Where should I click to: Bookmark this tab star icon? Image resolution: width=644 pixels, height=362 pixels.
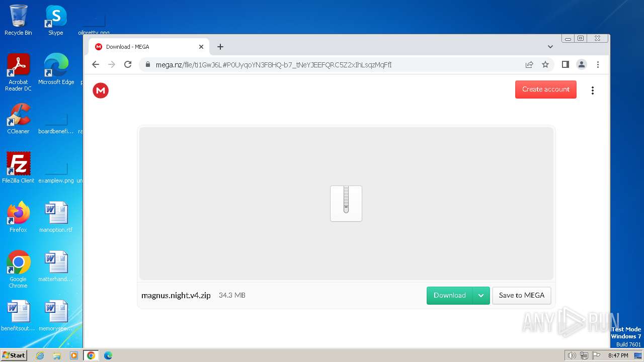tap(545, 64)
